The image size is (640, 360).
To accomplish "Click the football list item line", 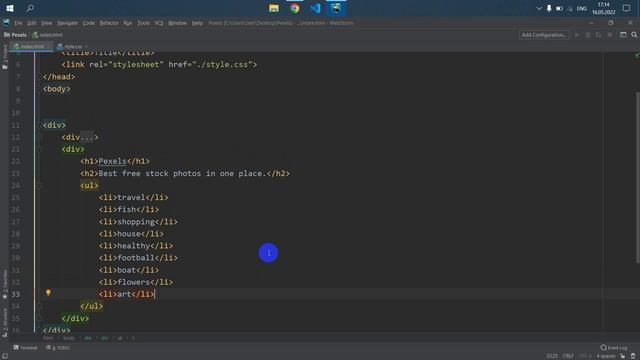I will (x=138, y=258).
